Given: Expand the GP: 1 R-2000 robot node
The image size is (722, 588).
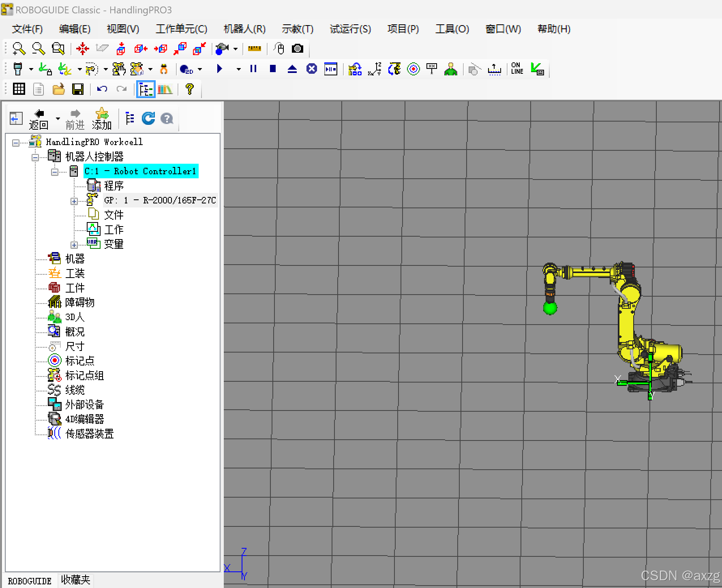Looking at the screenshot, I should [x=74, y=201].
